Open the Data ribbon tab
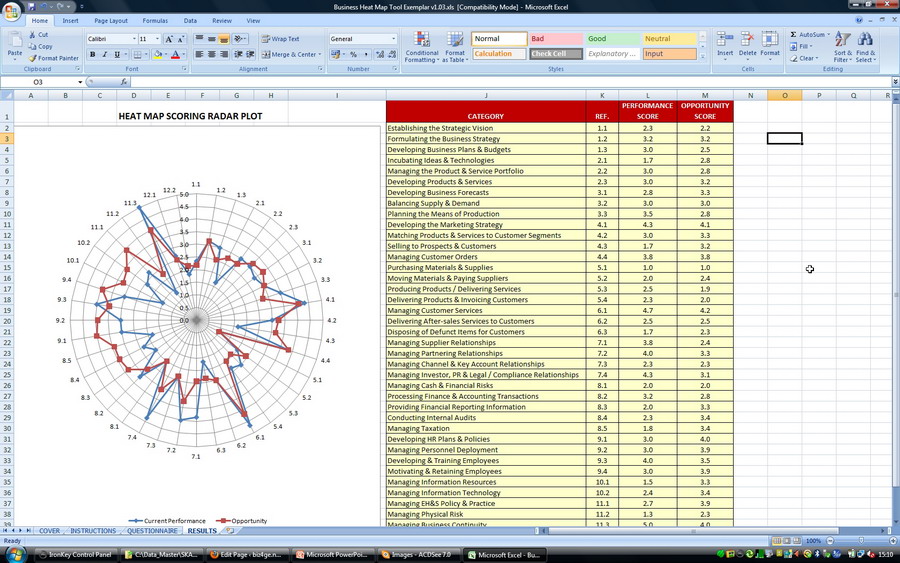Viewport: 900px width, 563px height. coord(190,21)
